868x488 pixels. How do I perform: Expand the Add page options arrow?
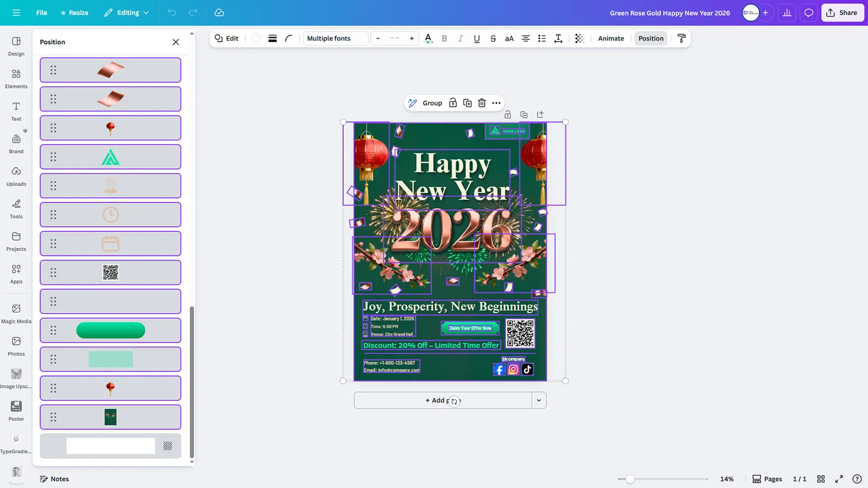click(539, 401)
